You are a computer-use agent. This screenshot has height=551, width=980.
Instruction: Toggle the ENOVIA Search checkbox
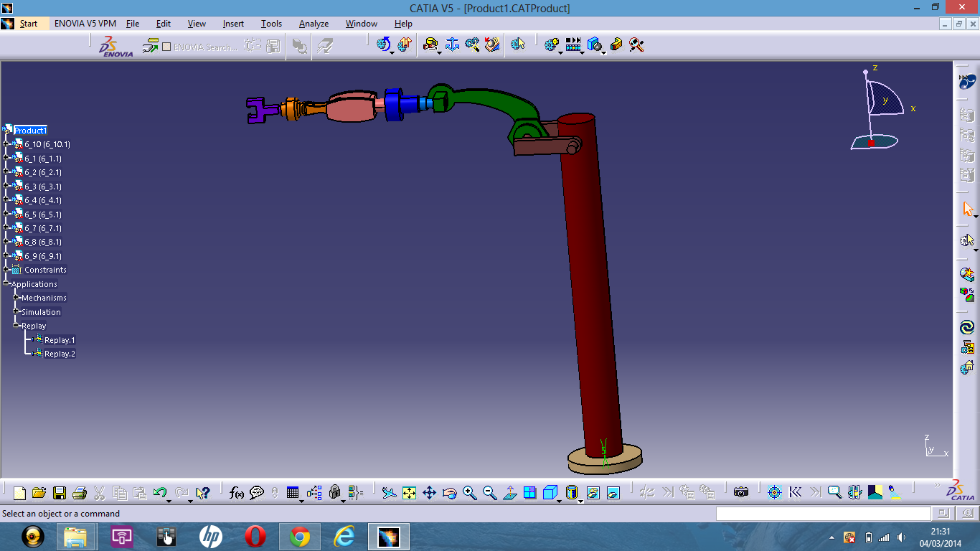pos(166,47)
